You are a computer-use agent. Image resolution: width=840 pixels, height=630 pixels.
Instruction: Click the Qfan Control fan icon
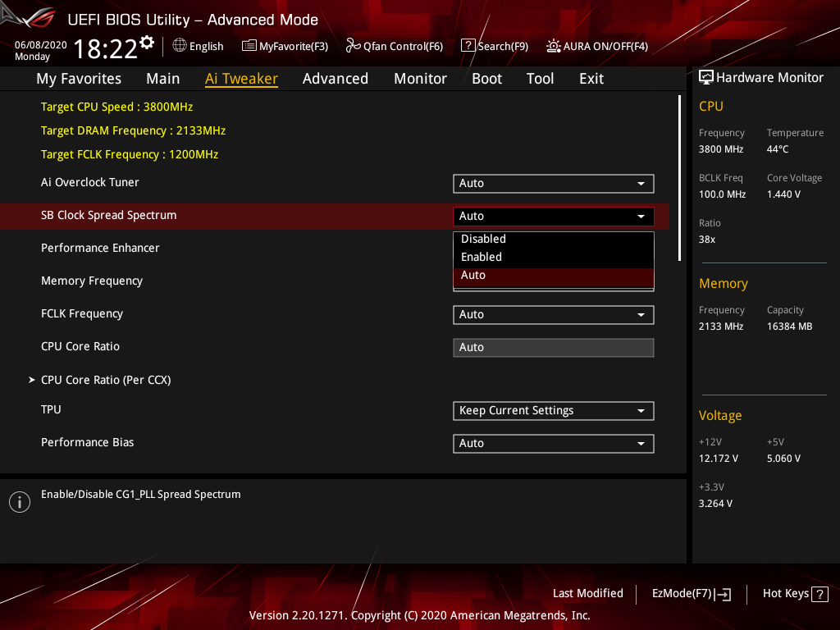tap(353, 46)
